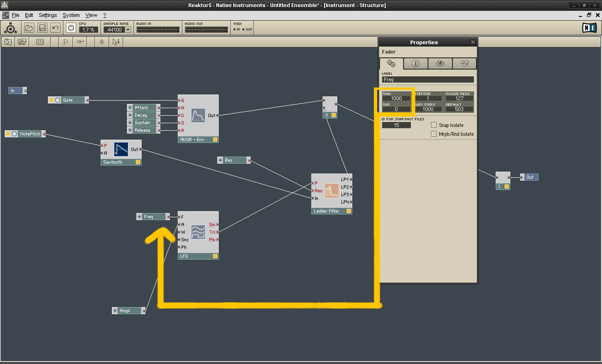The image size is (602, 364).
Task: Click the Min value field showing 0
Action: click(x=396, y=109)
